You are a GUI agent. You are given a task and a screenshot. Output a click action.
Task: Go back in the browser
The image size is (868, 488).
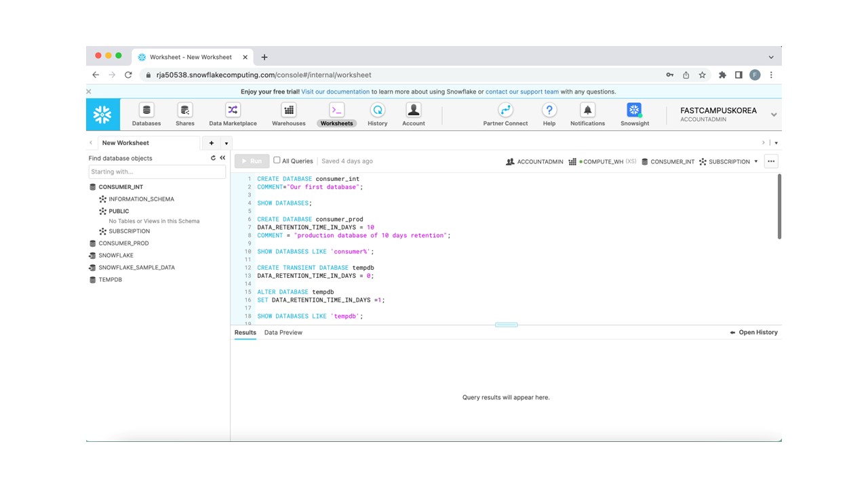[96, 75]
